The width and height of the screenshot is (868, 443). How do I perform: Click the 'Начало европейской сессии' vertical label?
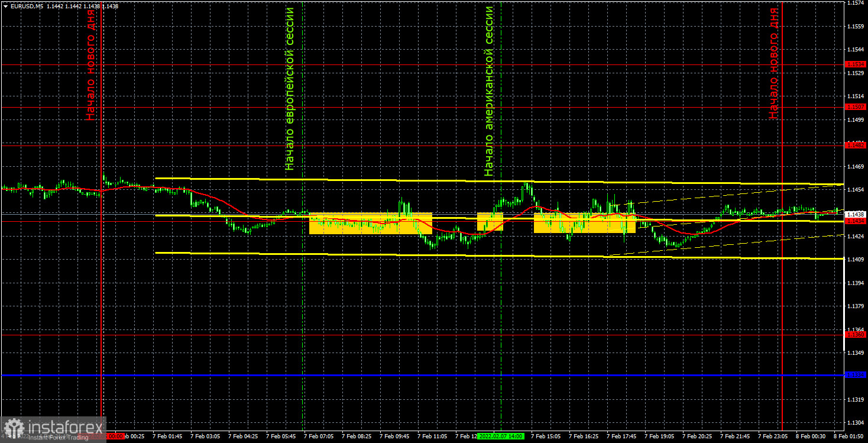[290, 89]
